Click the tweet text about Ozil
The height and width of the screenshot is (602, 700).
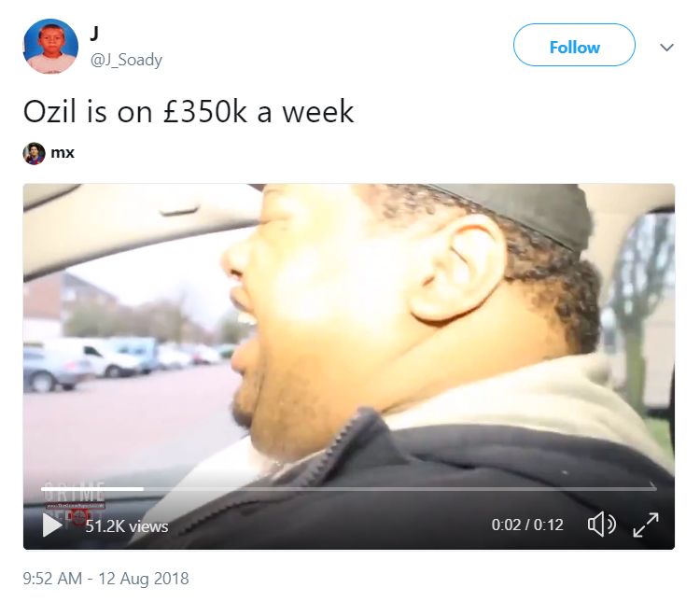[189, 111]
